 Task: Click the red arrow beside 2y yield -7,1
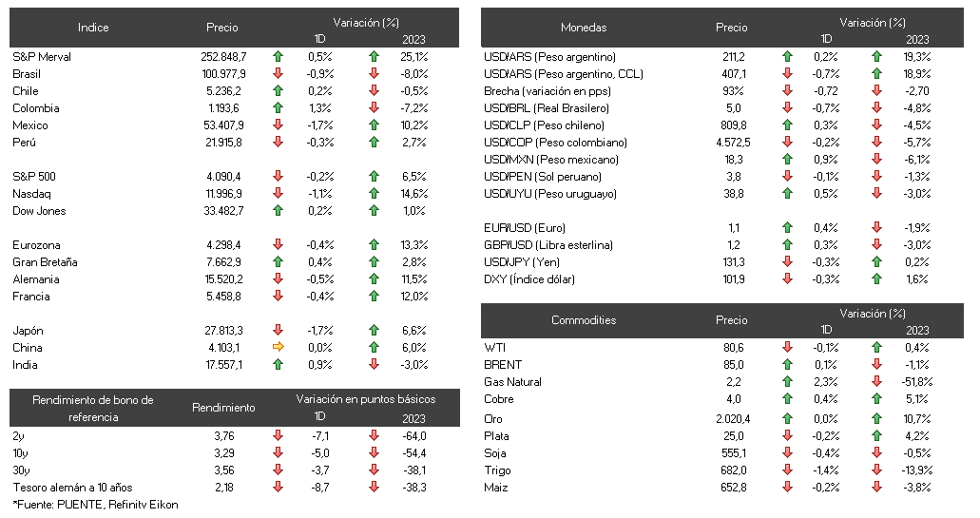pyautogui.click(x=279, y=435)
